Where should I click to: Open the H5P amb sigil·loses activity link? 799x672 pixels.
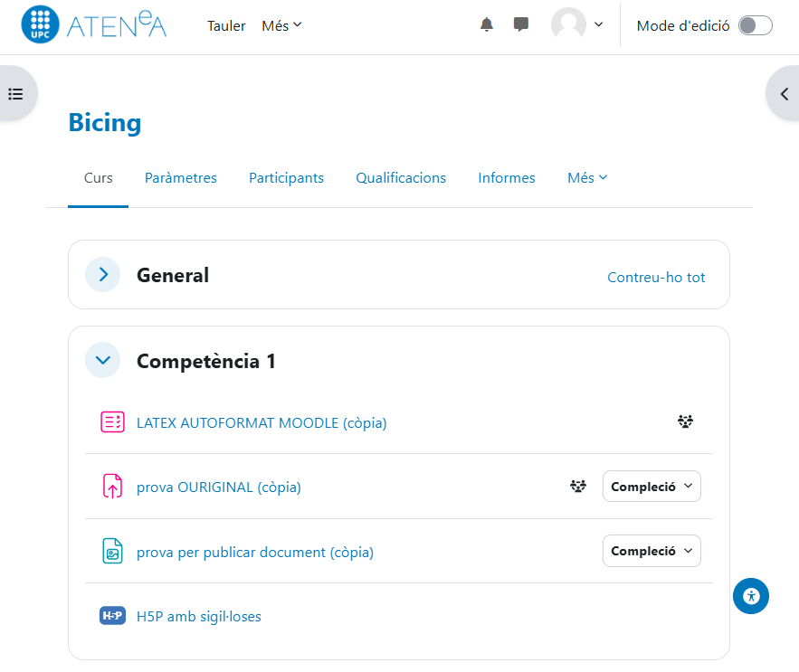[199, 617]
